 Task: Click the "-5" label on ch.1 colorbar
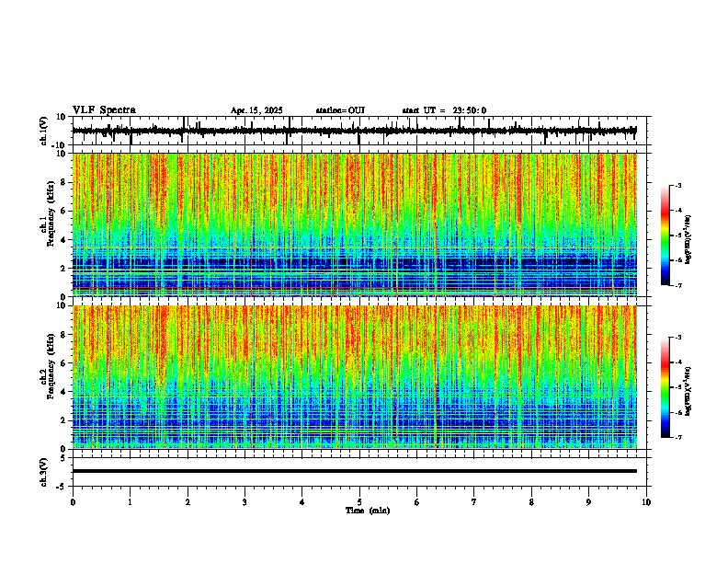678,236
